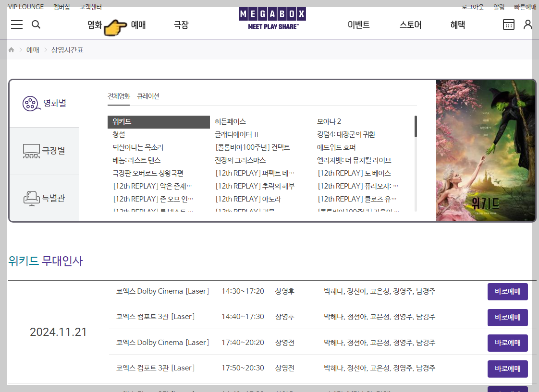This screenshot has height=392, width=539.
Task: Click the 위키드 무대인사 heading
Action: point(45,261)
